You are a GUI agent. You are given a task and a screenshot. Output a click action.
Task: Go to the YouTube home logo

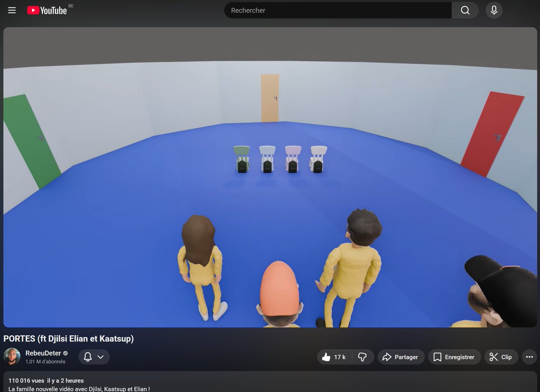pos(47,10)
